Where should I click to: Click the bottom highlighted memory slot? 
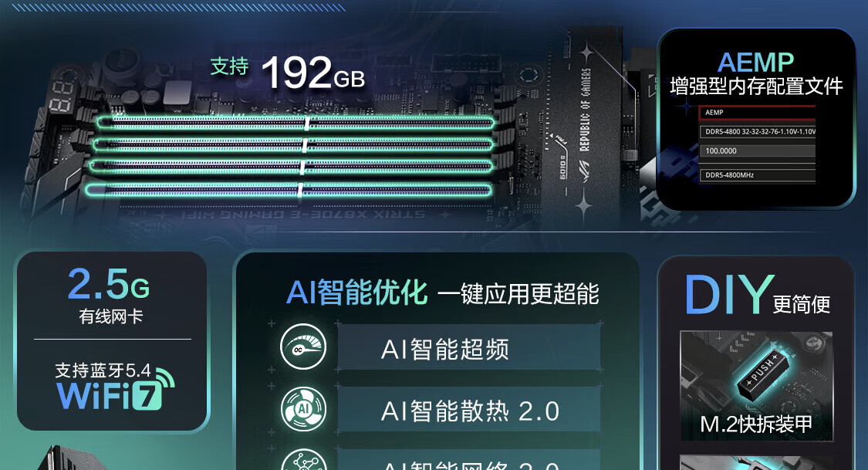(289, 191)
